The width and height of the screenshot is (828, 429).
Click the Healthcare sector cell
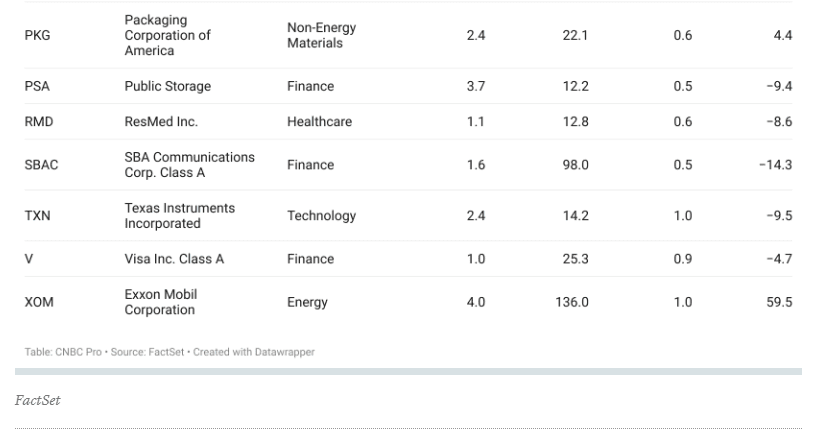[x=319, y=122]
